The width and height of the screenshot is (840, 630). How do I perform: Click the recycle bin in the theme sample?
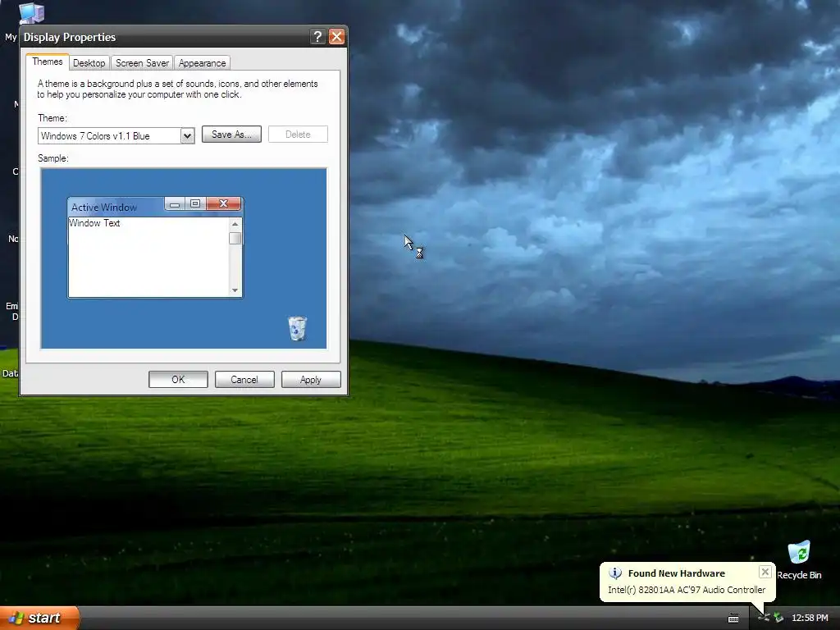[x=297, y=328]
